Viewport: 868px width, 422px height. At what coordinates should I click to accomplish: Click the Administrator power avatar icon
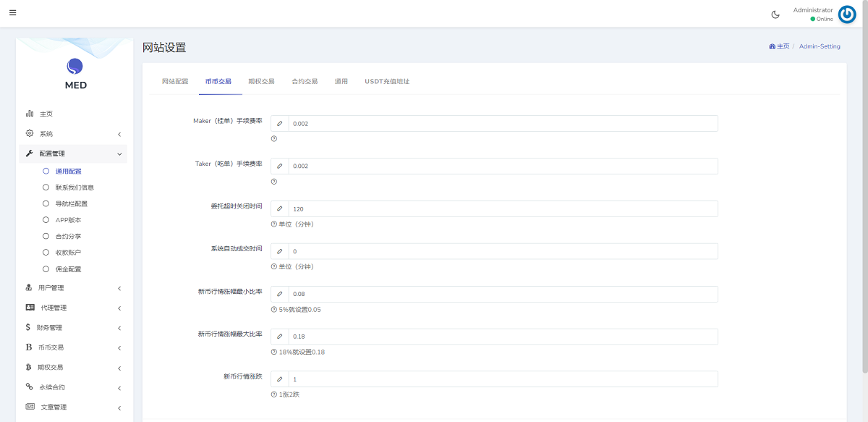[846, 14]
